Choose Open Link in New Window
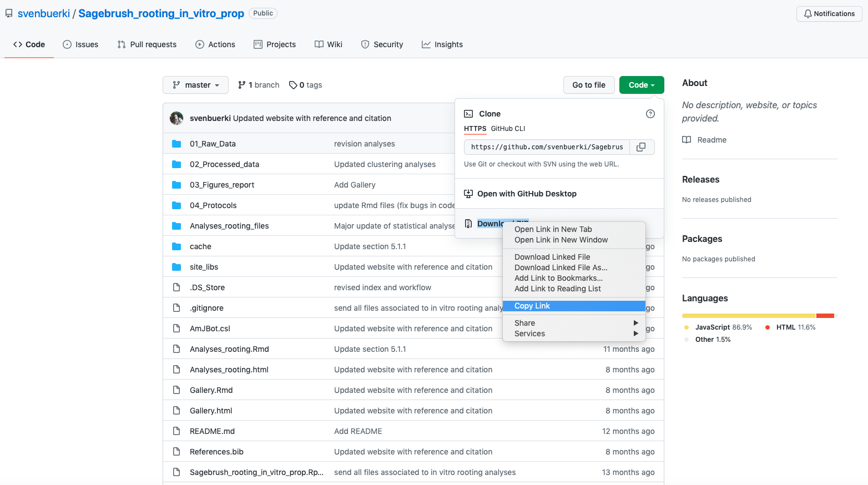 tap(574, 240)
